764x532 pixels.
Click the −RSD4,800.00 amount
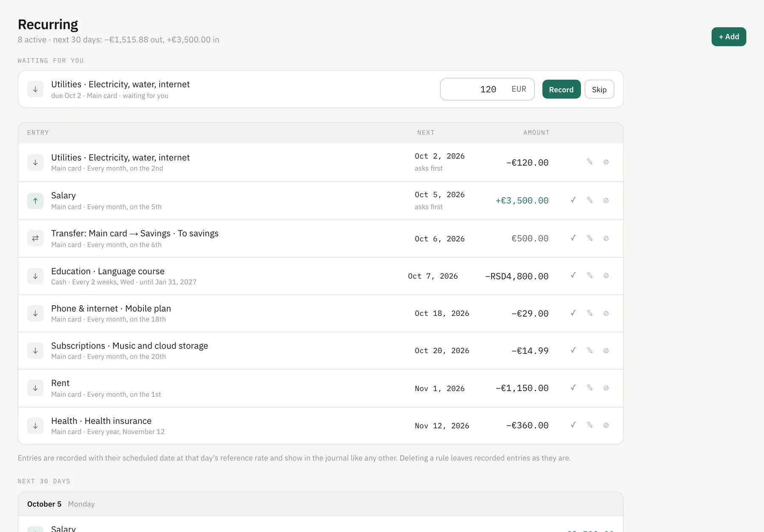coord(517,276)
